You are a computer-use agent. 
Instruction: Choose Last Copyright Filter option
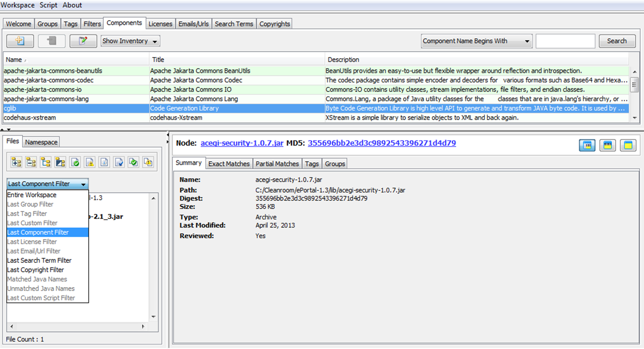pyautogui.click(x=48, y=270)
